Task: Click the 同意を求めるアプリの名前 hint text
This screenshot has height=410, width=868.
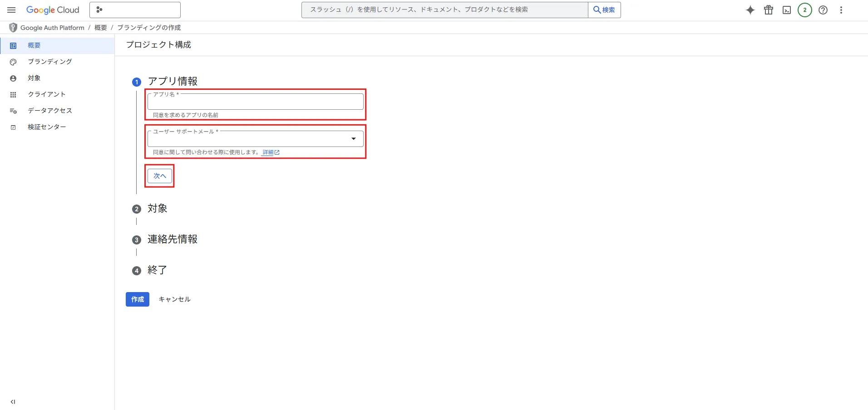Action: click(186, 115)
